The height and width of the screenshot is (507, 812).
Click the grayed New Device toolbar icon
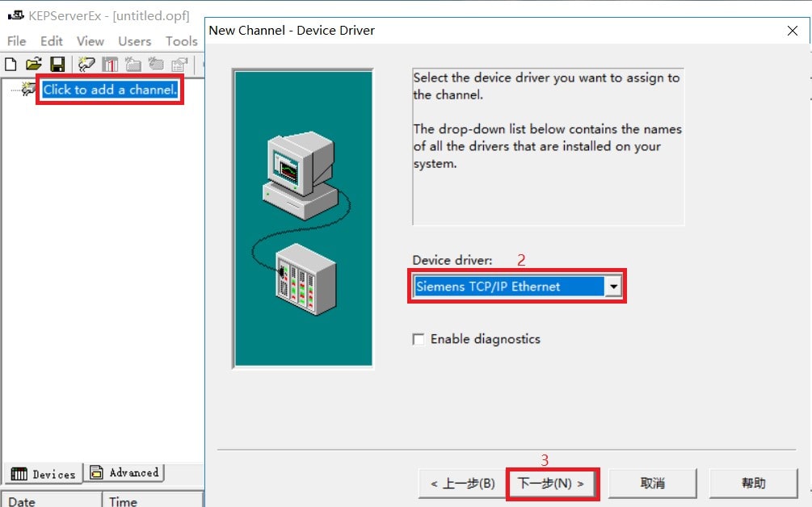pyautogui.click(x=110, y=64)
